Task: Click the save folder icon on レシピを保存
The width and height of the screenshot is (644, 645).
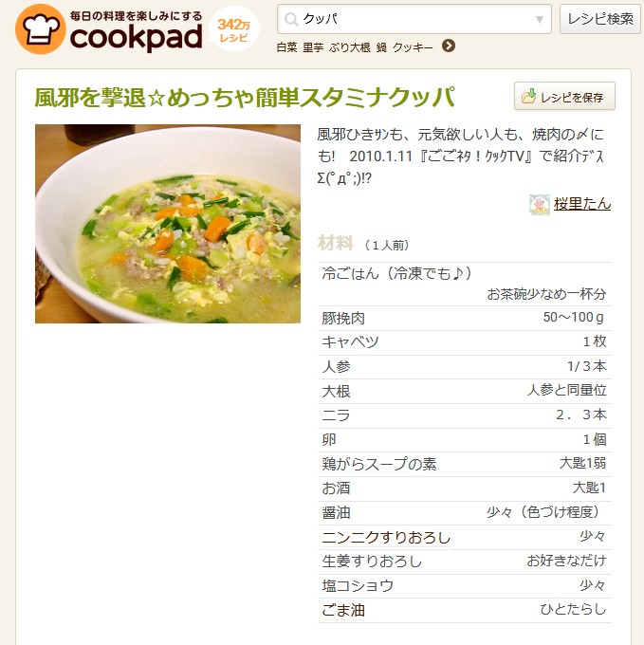Action: tap(528, 96)
